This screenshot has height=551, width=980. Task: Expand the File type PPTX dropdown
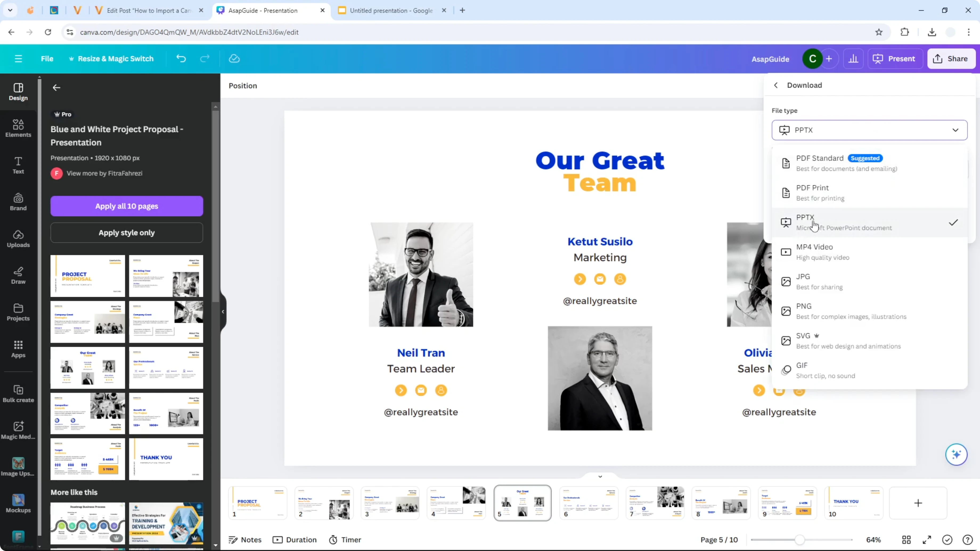click(869, 130)
